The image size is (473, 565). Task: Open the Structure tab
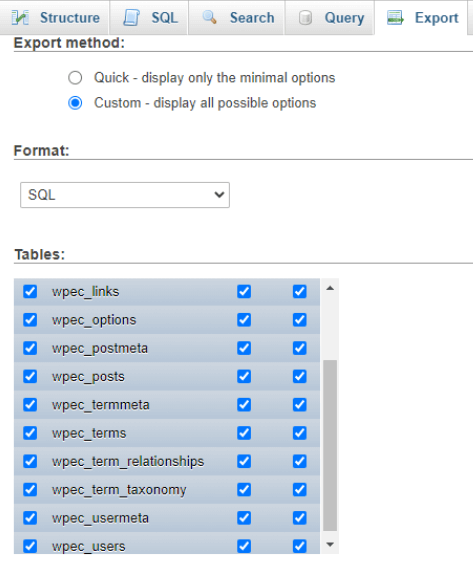55,18
